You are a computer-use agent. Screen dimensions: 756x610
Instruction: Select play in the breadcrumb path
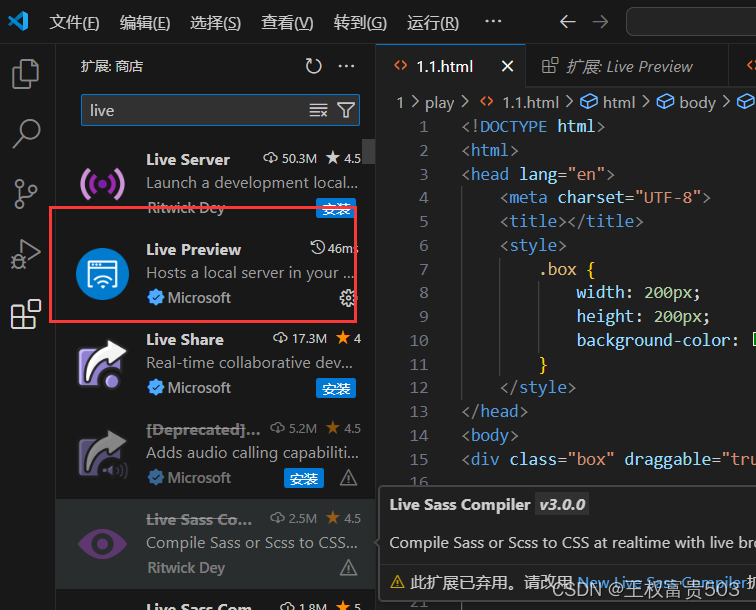tap(439, 102)
